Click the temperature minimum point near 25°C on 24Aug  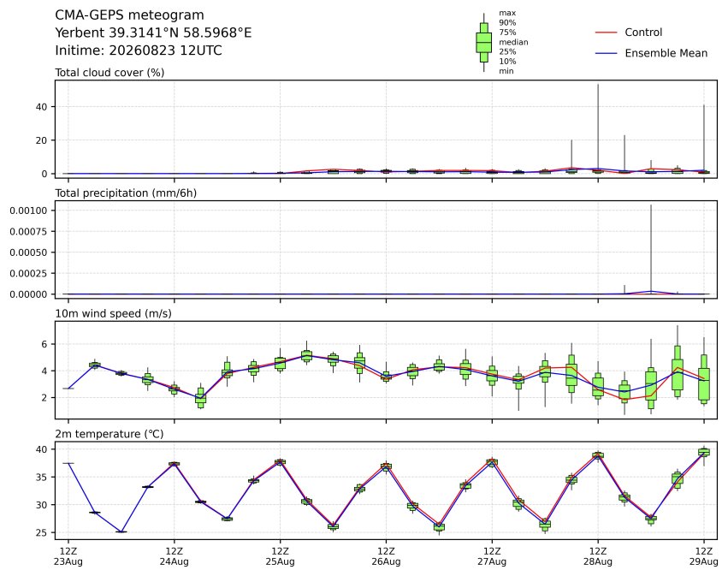click(x=121, y=531)
